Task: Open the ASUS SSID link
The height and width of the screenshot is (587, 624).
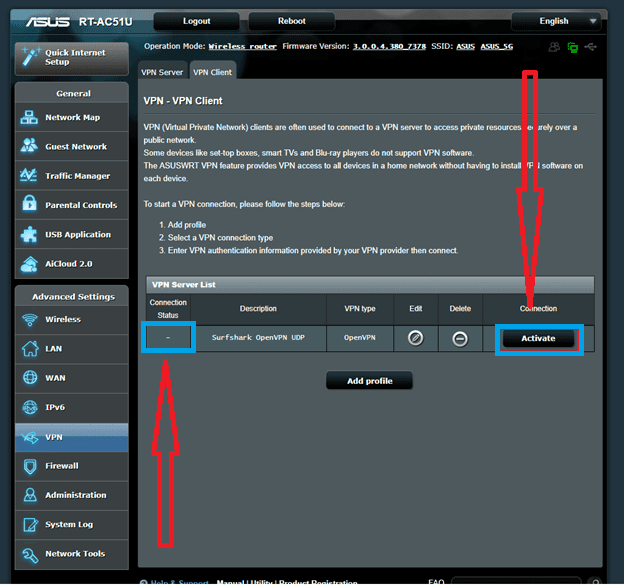Action: click(x=465, y=47)
